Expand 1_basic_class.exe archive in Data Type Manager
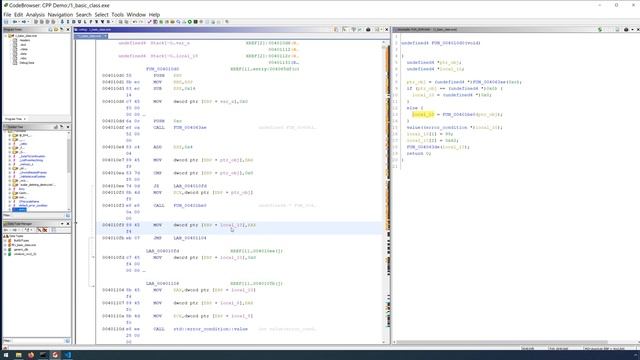640x360 pixels. coord(6,245)
